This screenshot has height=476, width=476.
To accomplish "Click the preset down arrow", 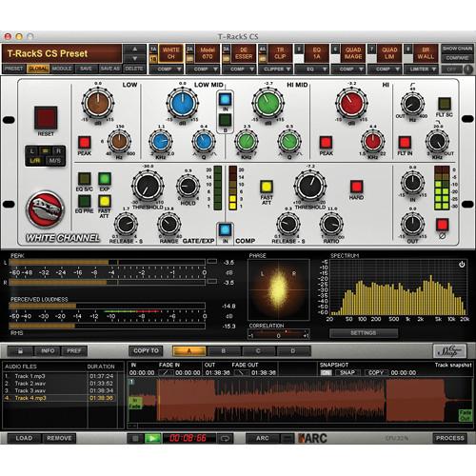I will 135,58.
